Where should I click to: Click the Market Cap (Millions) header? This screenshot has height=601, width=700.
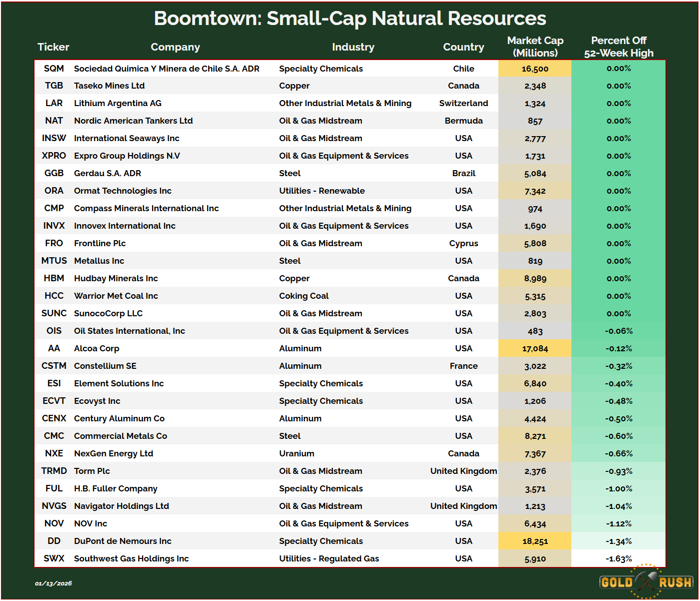click(x=535, y=47)
